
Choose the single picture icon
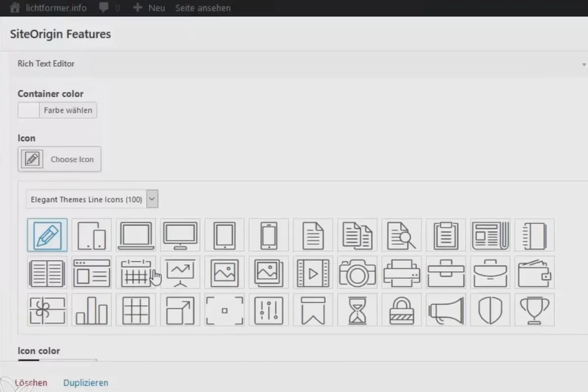[x=224, y=272]
